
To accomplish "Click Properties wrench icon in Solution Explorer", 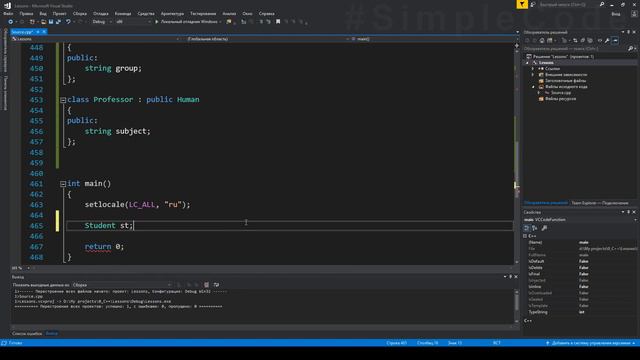I will (x=607, y=40).
